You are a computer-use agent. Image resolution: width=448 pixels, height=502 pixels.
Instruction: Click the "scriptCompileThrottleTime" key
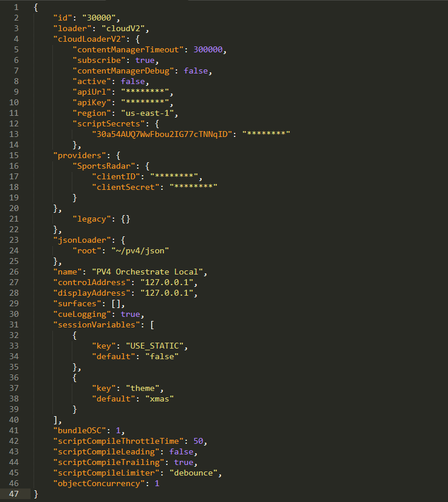(118, 441)
